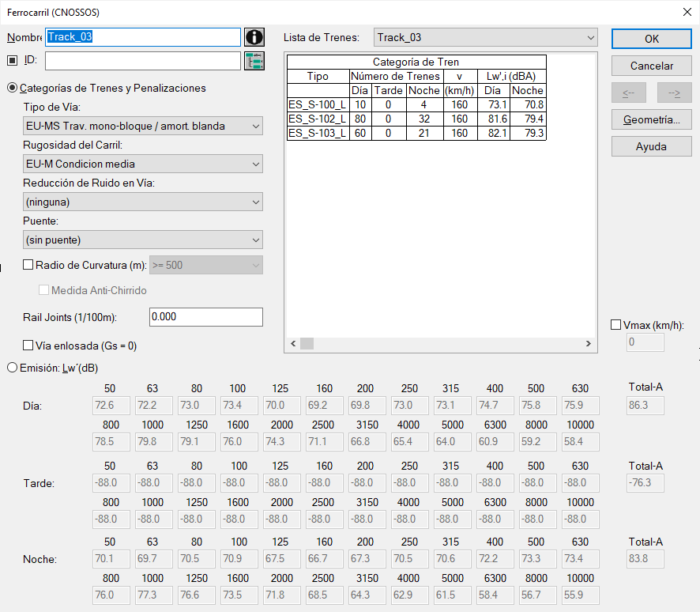Open the ID tree selector icon
700x612 pixels.
[x=254, y=61]
